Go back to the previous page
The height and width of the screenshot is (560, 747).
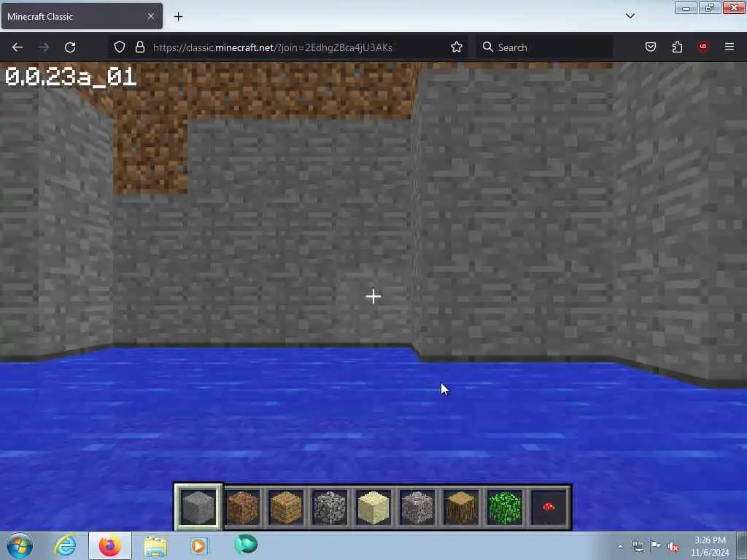[18, 47]
